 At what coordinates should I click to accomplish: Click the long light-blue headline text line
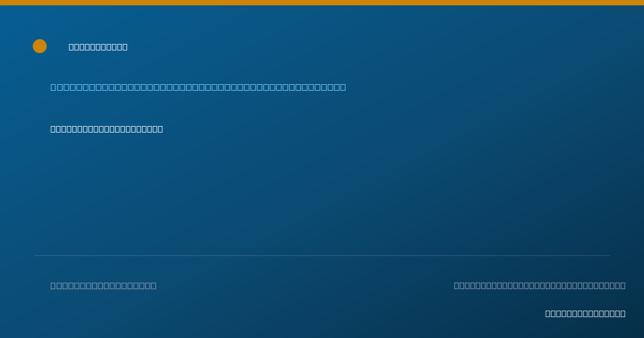(198, 87)
